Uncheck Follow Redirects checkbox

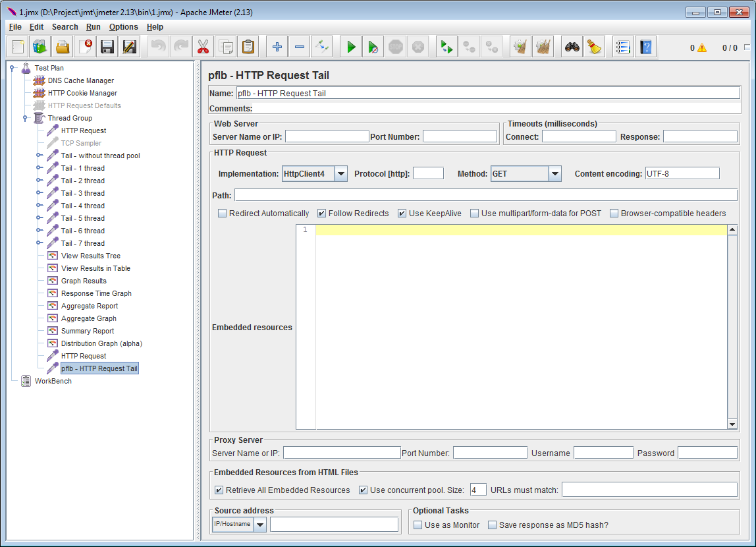[x=321, y=214]
